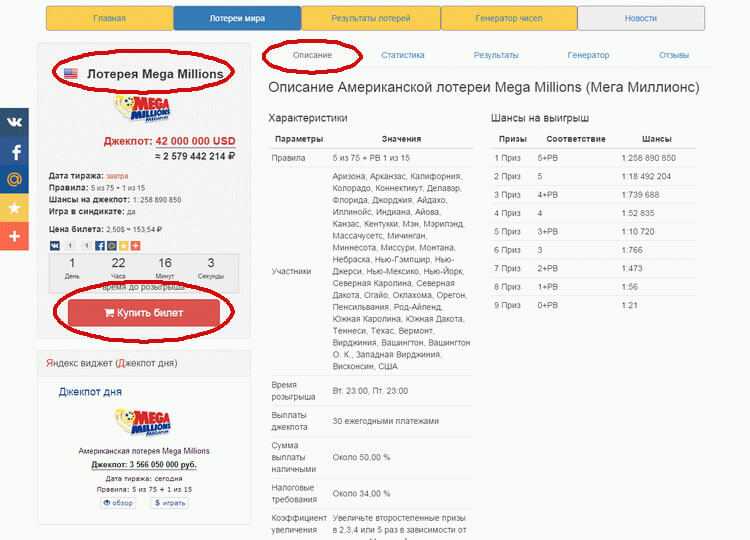Image resolution: width=750 pixels, height=540 pixels.
Task: Click the Около 34,00 % value
Action: click(361, 493)
